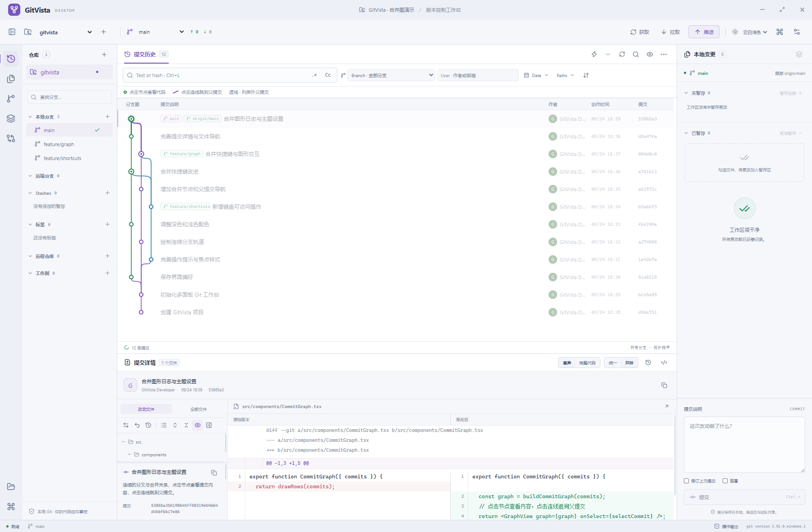Click the commit message text area

pos(744,445)
